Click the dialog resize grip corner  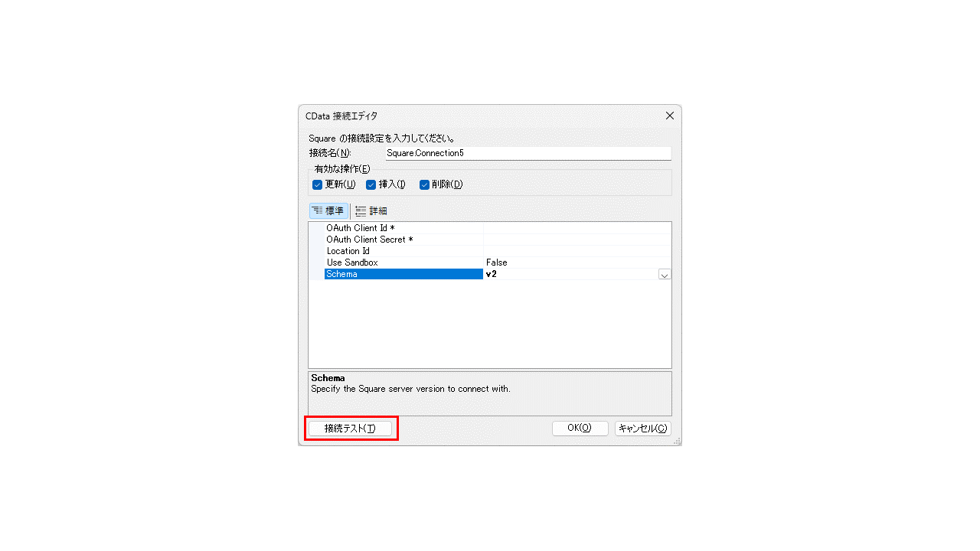click(677, 441)
